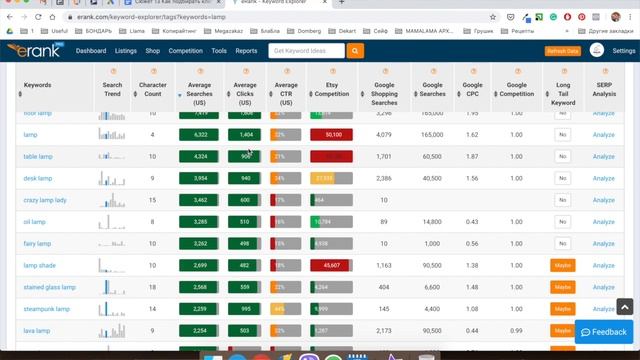Open the Chrome three-dot menu
This screenshot has height=360, width=640.
(x=630, y=17)
